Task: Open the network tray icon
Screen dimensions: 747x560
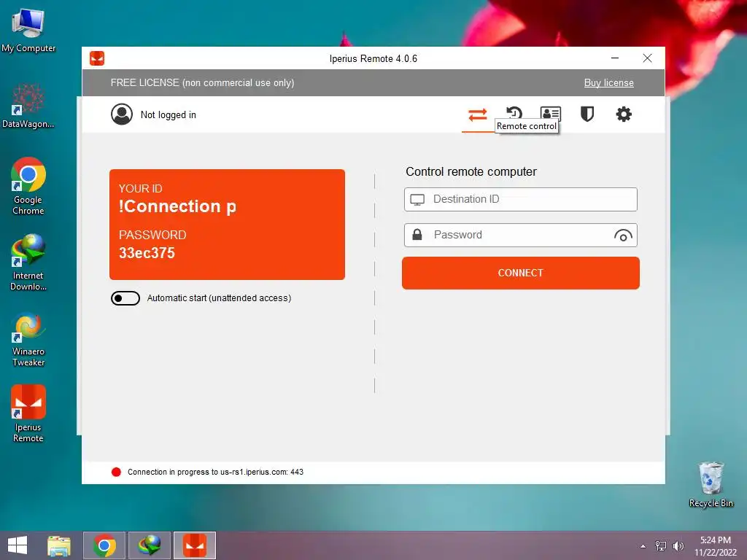Action: pos(661,546)
